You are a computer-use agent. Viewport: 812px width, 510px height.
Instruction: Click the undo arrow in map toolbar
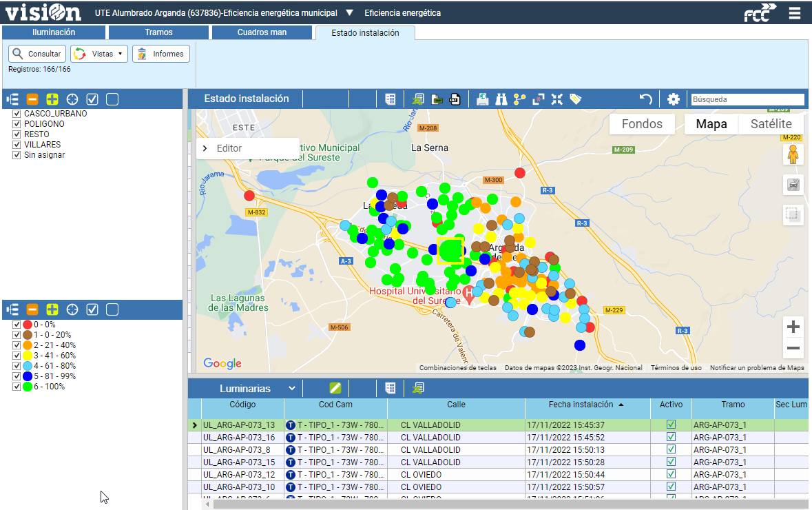point(645,99)
